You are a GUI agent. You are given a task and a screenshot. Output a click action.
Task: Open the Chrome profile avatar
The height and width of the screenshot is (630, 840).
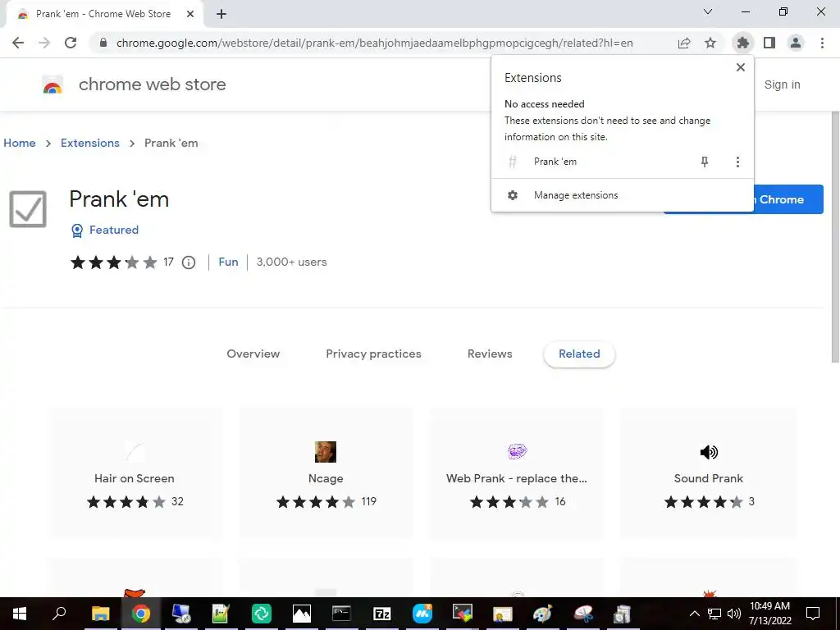click(796, 43)
